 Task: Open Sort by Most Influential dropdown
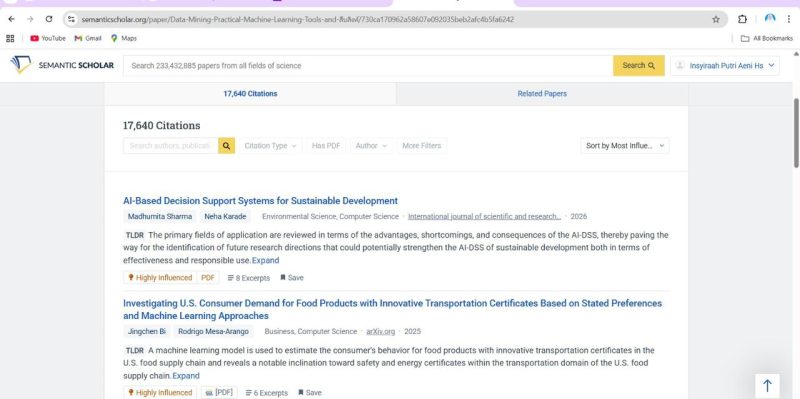pyautogui.click(x=624, y=146)
